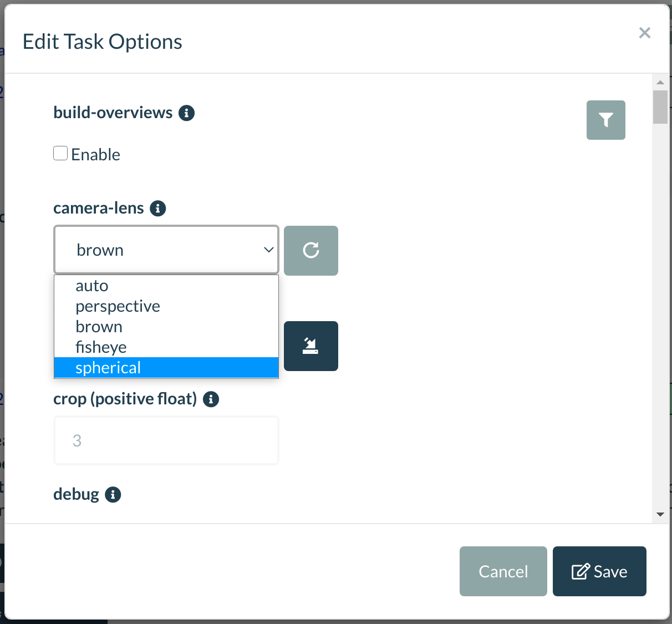672x624 pixels.
Task: Click info icon beside debug label
Action: 113,495
